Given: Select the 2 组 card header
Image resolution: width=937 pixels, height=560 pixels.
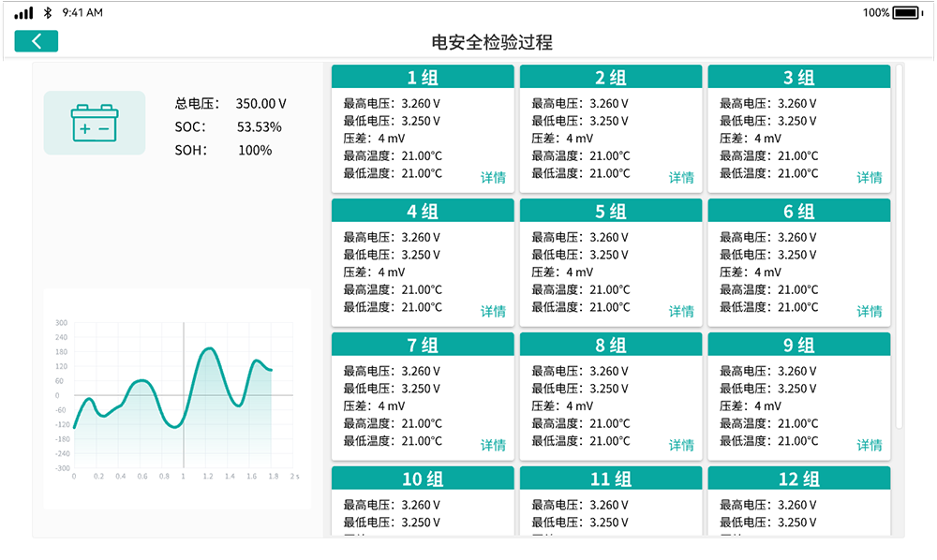Looking at the screenshot, I should [611, 77].
